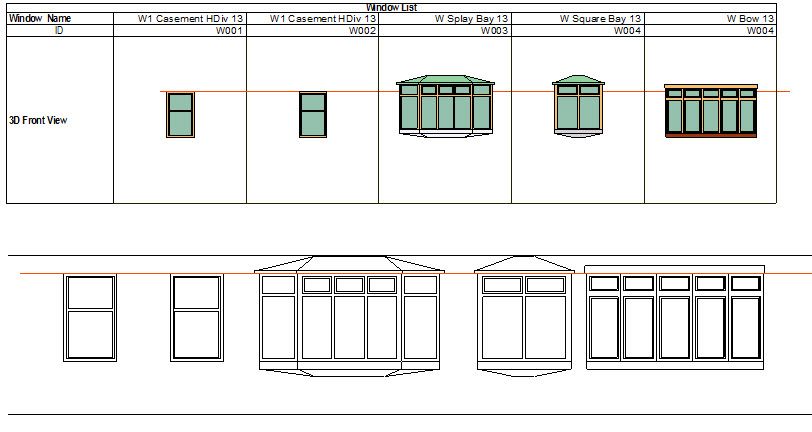This screenshot has width=812, height=432.
Task: Click the W001 ID cell
Action: [180, 31]
